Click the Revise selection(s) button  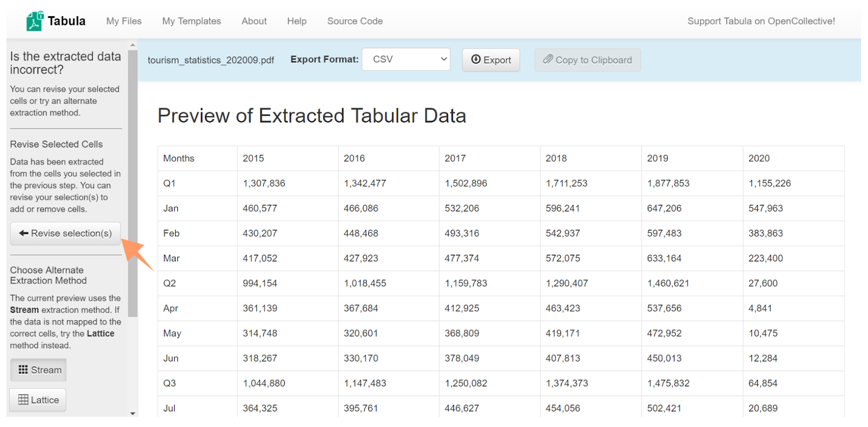coord(65,233)
